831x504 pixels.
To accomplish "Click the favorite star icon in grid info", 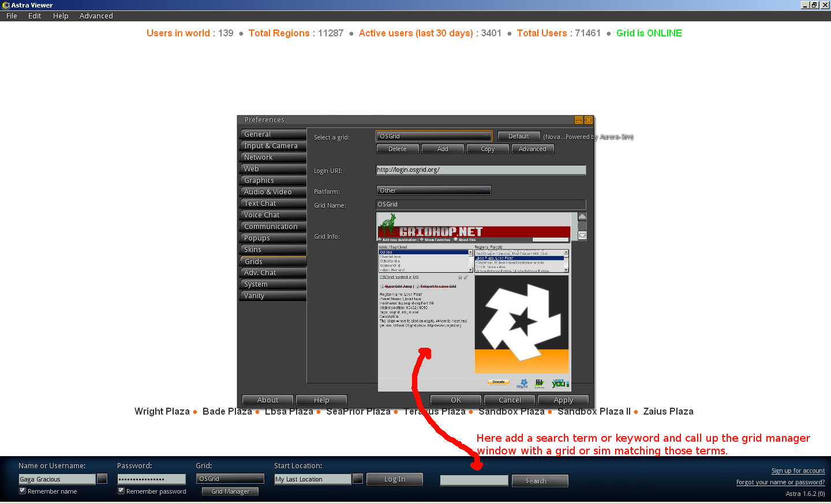I will (460, 277).
